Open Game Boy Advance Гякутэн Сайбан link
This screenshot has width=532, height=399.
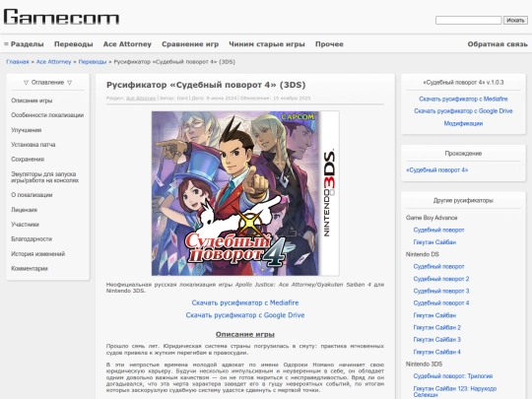click(434, 242)
